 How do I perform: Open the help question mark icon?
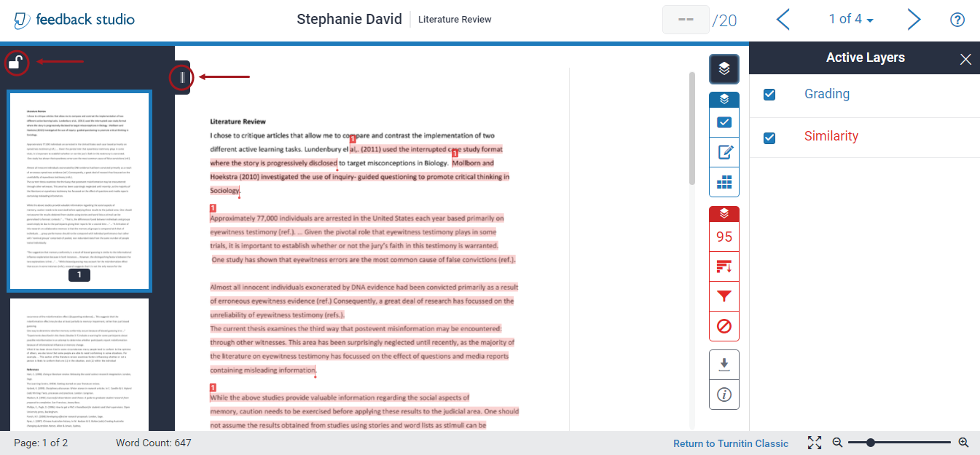click(957, 20)
